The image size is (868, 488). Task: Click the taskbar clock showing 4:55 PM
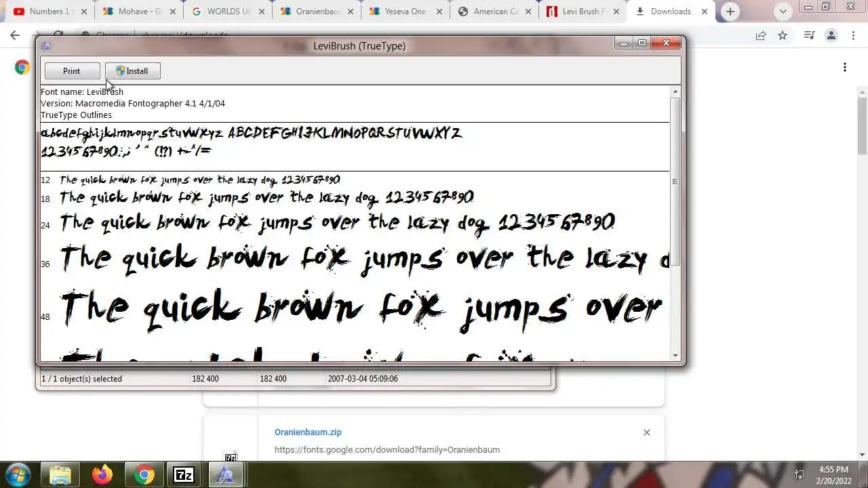tap(833, 475)
